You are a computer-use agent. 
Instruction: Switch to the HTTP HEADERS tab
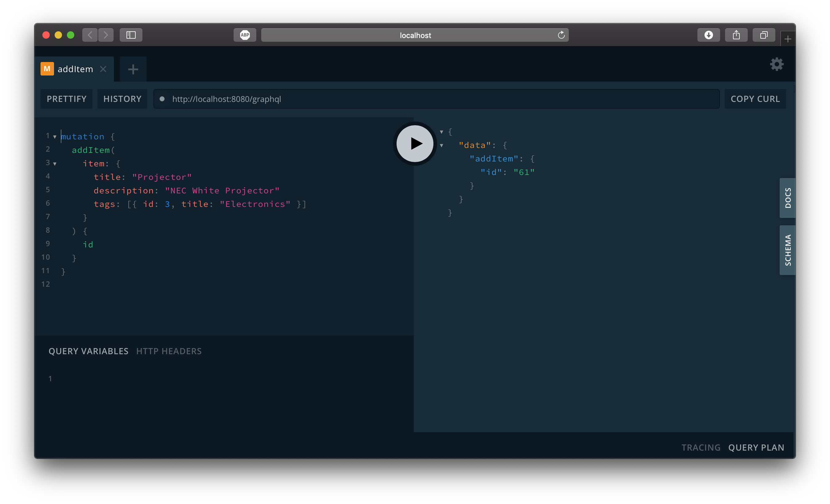(169, 351)
